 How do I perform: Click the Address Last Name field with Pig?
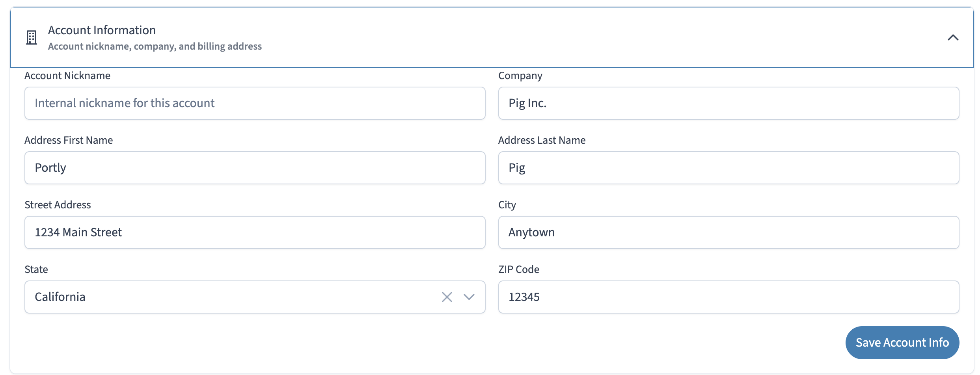pyautogui.click(x=728, y=168)
